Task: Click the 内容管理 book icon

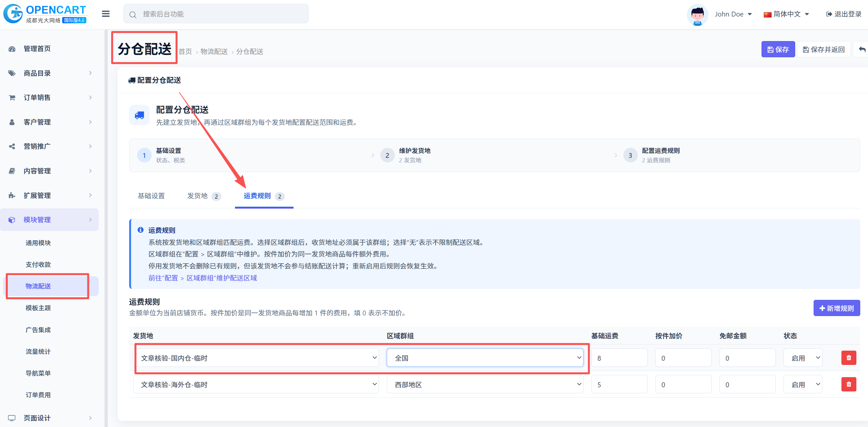Action: tap(12, 171)
